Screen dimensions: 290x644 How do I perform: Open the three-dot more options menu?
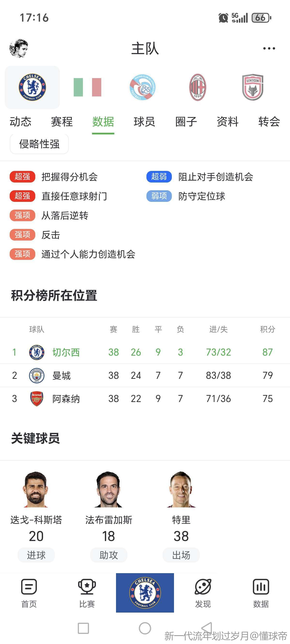[x=269, y=48]
